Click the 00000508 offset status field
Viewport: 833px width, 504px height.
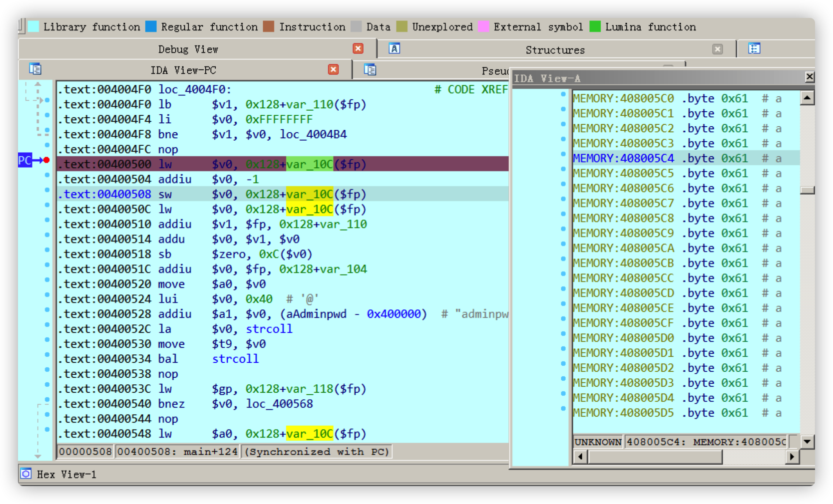click(86, 452)
